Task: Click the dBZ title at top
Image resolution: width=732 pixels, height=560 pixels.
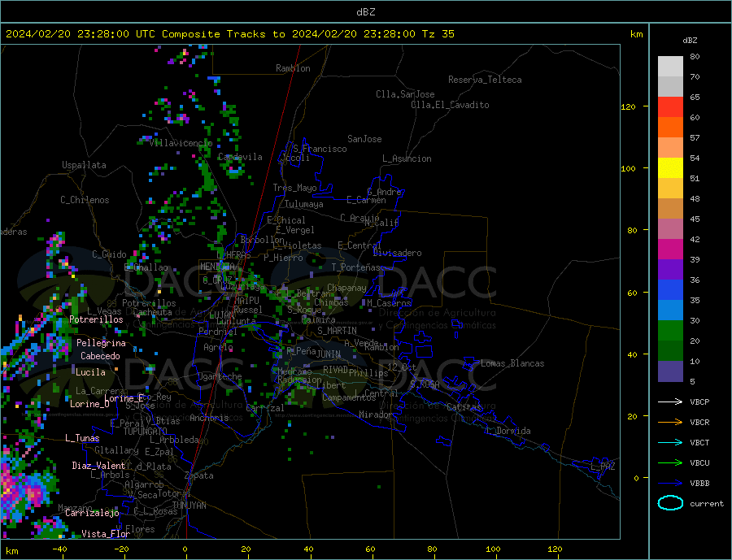Action: (x=365, y=12)
